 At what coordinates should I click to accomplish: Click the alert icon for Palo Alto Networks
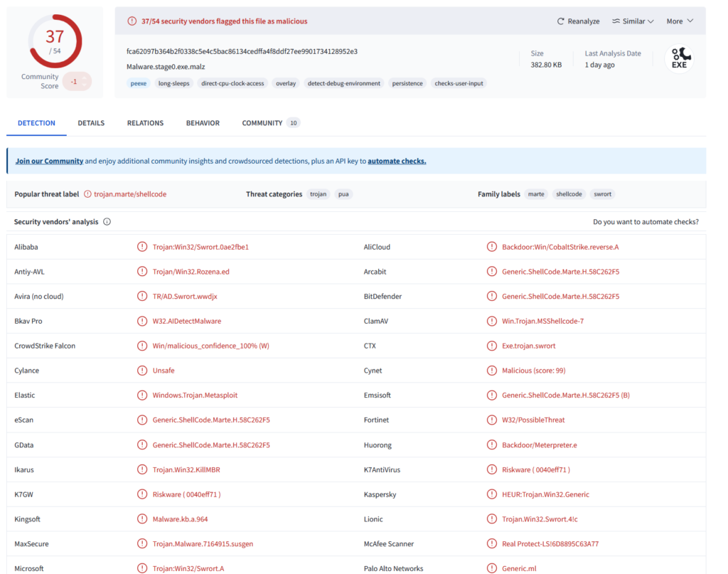(492, 568)
